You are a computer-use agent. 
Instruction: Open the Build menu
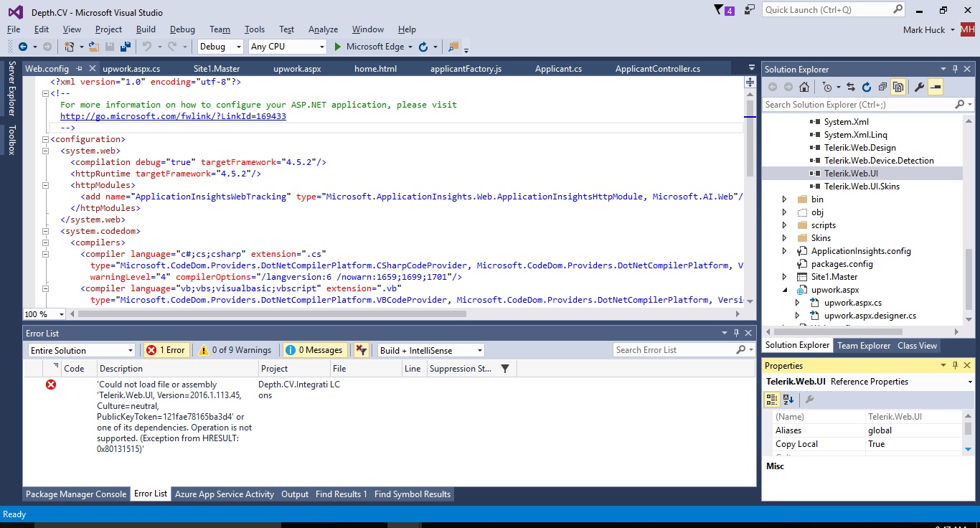click(x=146, y=29)
